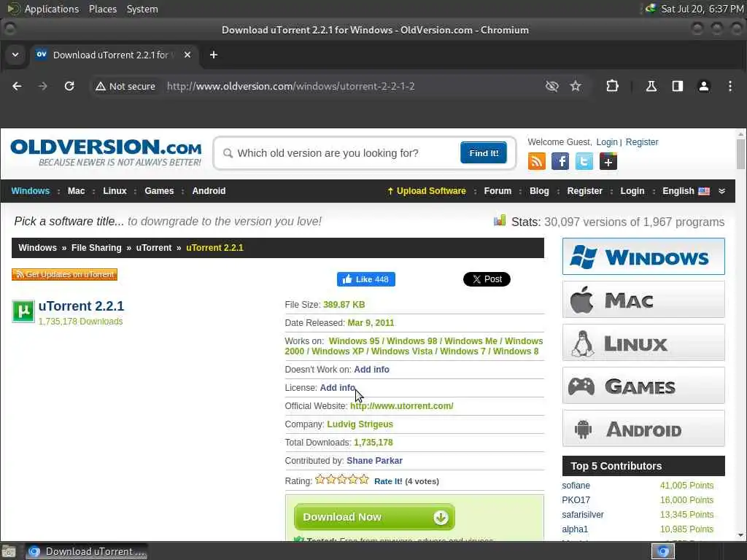
Task: Open the Windows sidebar category banner
Action: click(x=643, y=257)
